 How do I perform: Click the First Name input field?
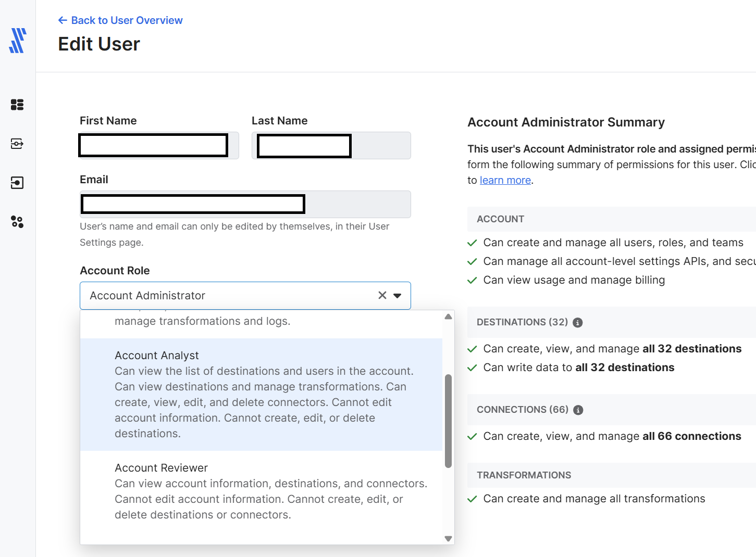pos(159,146)
